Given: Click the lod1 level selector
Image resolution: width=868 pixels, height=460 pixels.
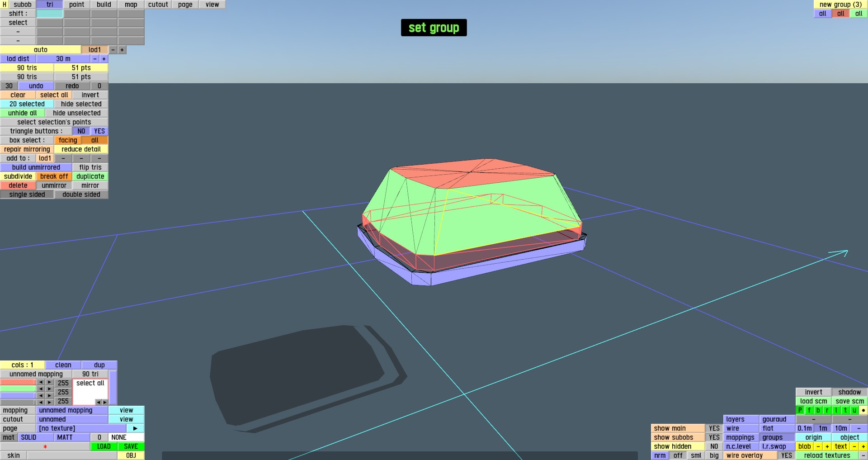Looking at the screenshot, I should [x=95, y=50].
